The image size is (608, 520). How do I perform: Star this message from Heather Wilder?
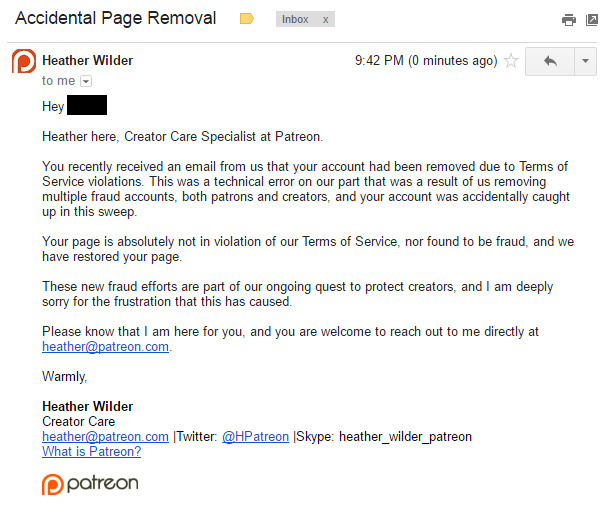[511, 60]
